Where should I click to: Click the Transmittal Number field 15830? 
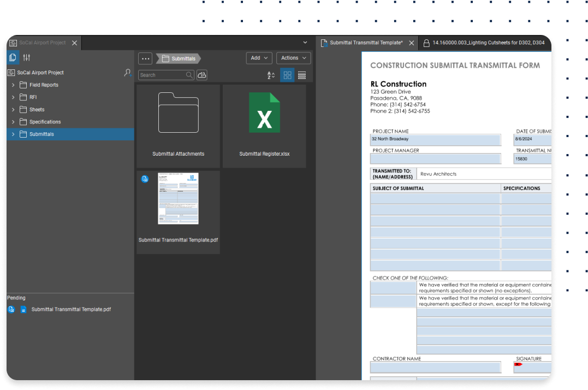[x=532, y=159]
